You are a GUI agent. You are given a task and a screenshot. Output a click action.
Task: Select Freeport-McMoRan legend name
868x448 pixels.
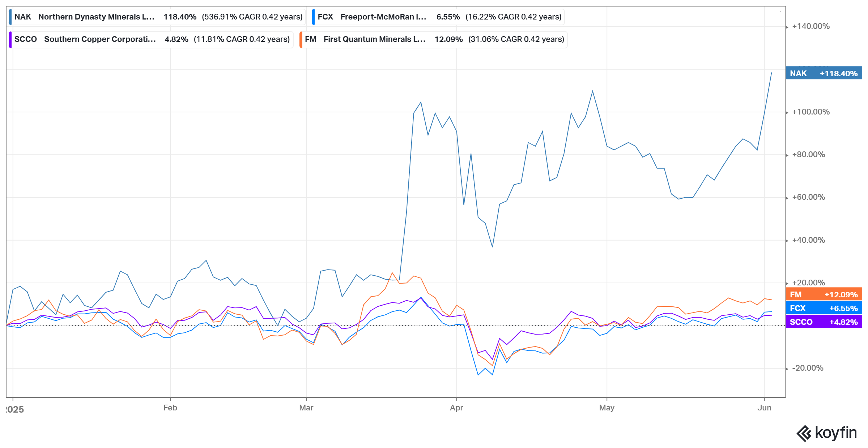point(384,17)
